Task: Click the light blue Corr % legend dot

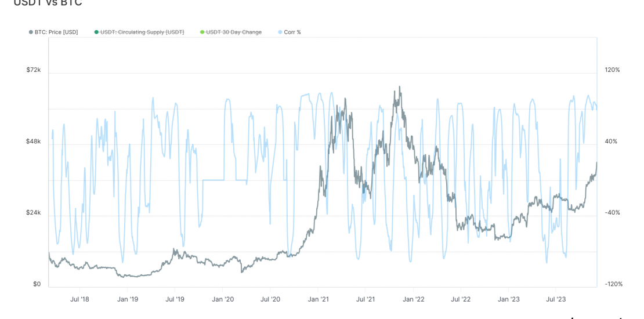Action: point(280,32)
